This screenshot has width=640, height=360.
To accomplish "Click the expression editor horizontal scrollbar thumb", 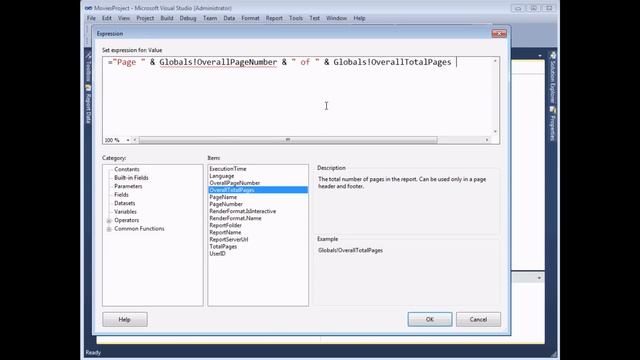I will coord(288,140).
